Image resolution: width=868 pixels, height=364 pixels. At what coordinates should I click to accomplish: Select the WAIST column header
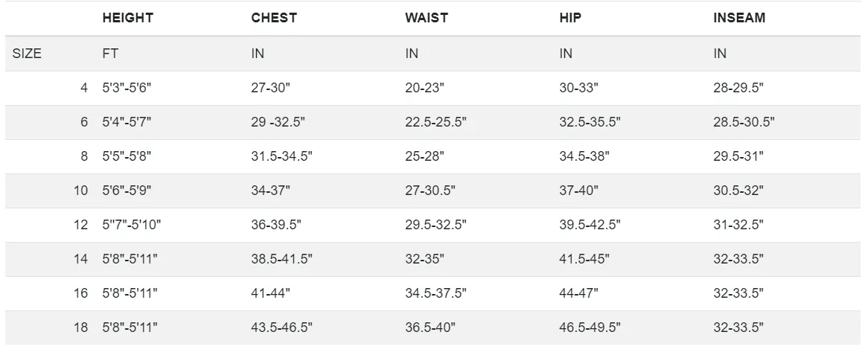[427, 18]
